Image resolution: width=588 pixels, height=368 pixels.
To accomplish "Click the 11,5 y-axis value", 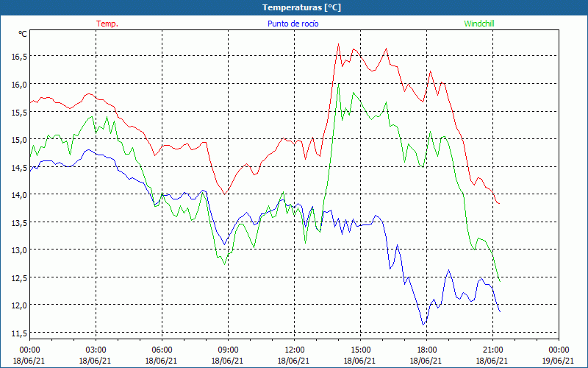I will tap(19, 333).
